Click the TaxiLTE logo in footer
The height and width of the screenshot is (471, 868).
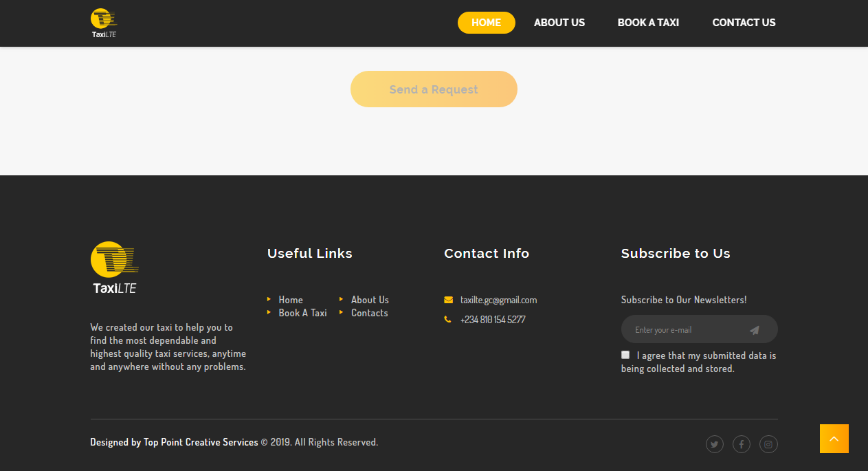point(115,267)
